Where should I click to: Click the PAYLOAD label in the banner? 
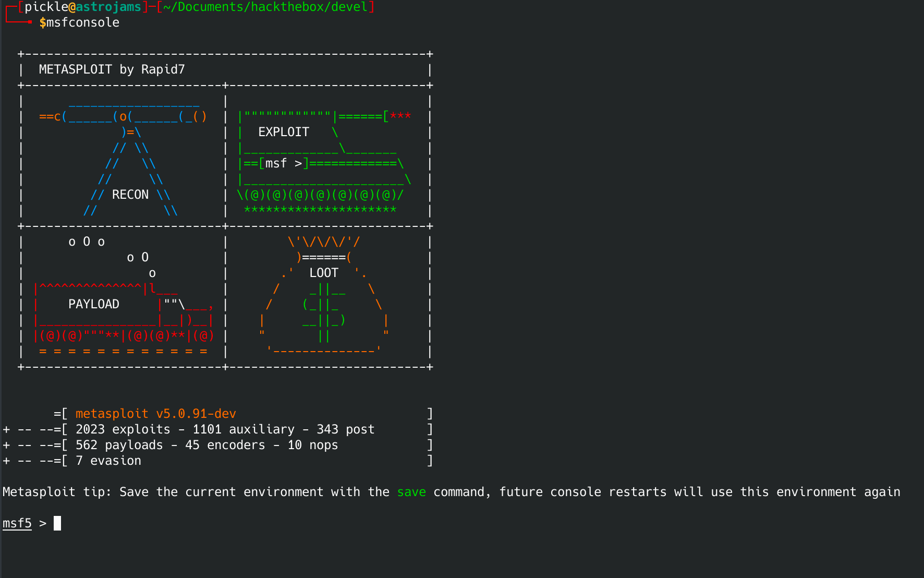tap(94, 304)
